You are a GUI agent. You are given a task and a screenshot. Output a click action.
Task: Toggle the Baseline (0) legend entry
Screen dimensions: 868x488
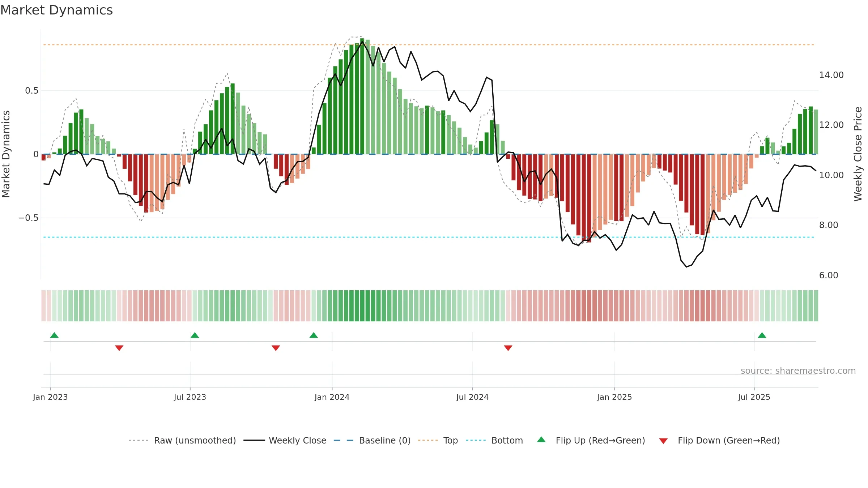pyautogui.click(x=372, y=440)
